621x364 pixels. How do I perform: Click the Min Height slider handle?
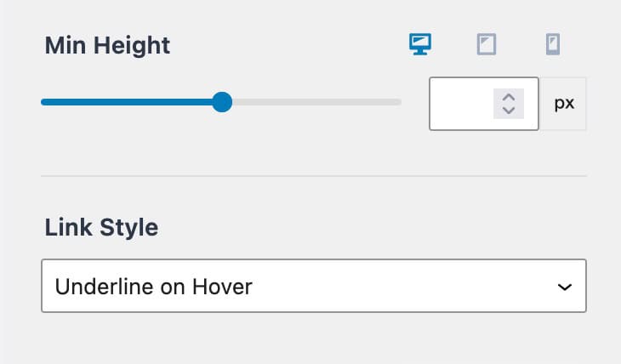[x=222, y=103]
